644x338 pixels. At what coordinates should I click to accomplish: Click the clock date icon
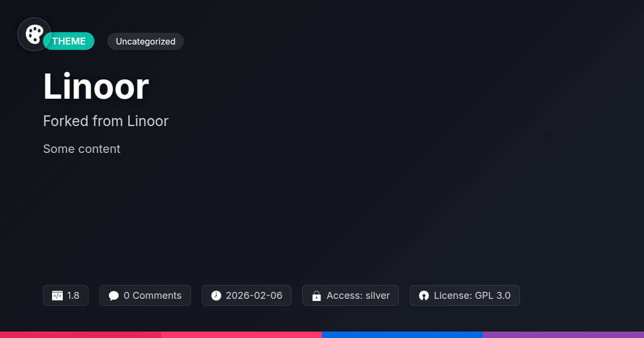(216, 296)
